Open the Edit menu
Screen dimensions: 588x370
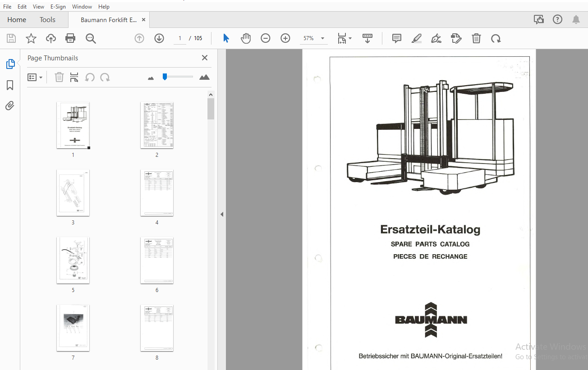22,7
